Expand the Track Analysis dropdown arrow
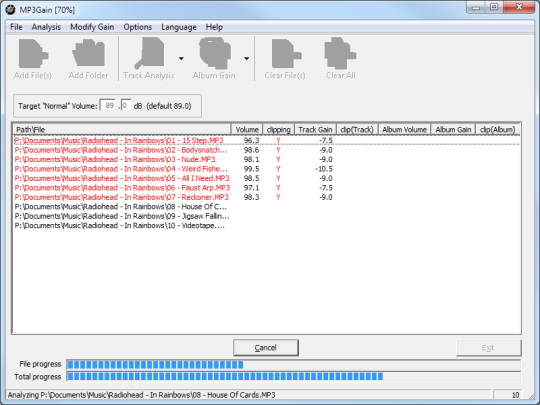The height and width of the screenshot is (405, 540). pos(181,59)
